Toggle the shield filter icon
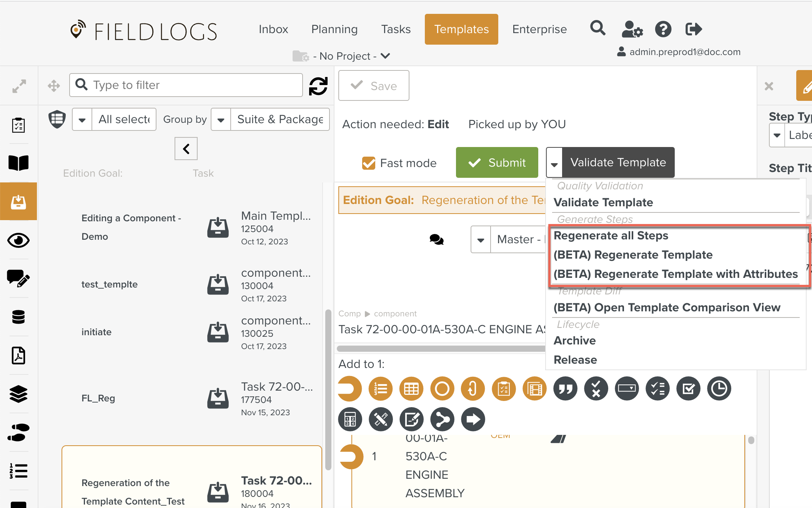812x508 pixels. point(57,119)
